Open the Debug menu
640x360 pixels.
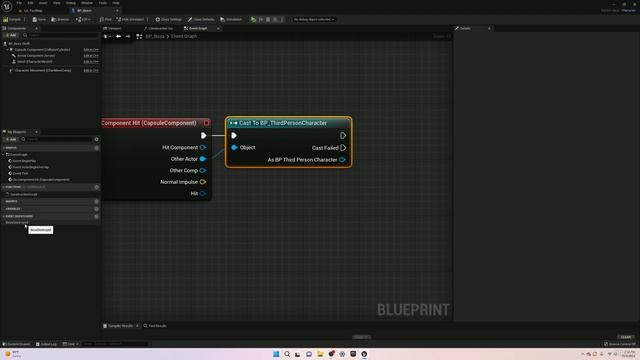pyautogui.click(x=71, y=3)
